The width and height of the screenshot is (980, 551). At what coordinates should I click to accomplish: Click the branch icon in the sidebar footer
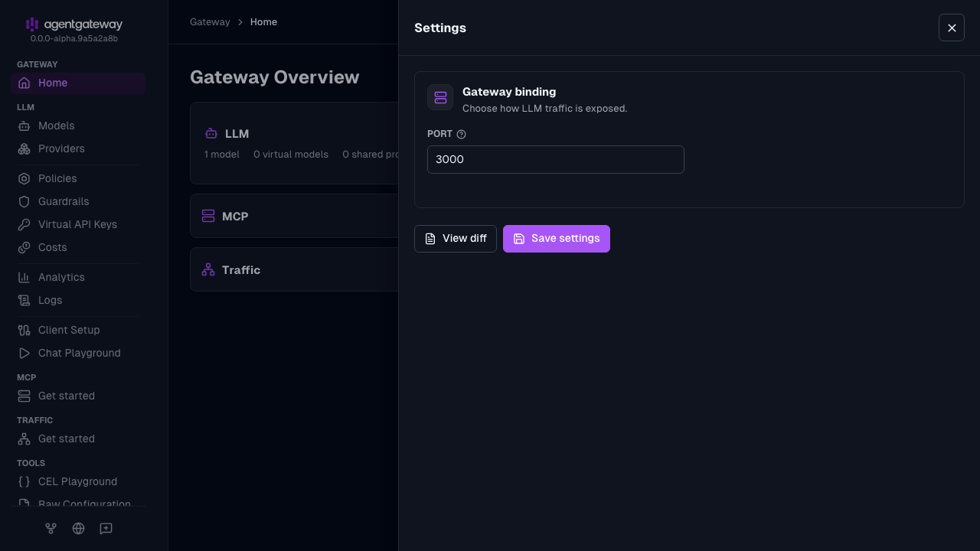[x=51, y=528]
